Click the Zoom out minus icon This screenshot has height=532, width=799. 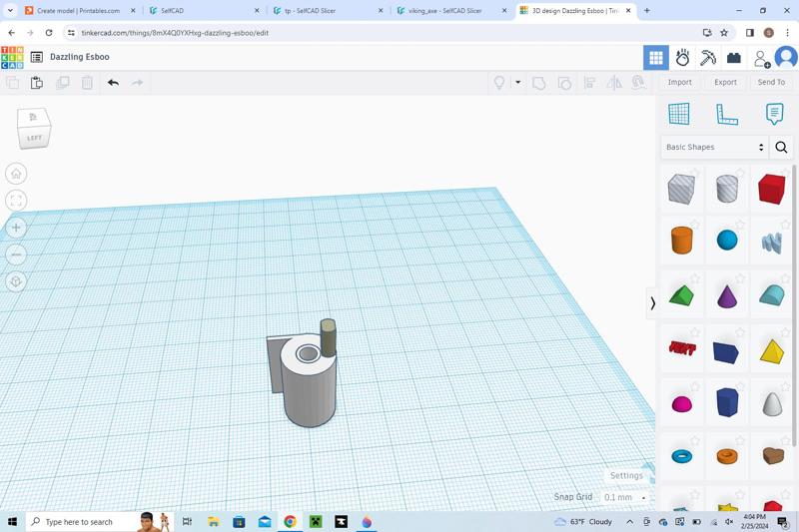(x=16, y=255)
